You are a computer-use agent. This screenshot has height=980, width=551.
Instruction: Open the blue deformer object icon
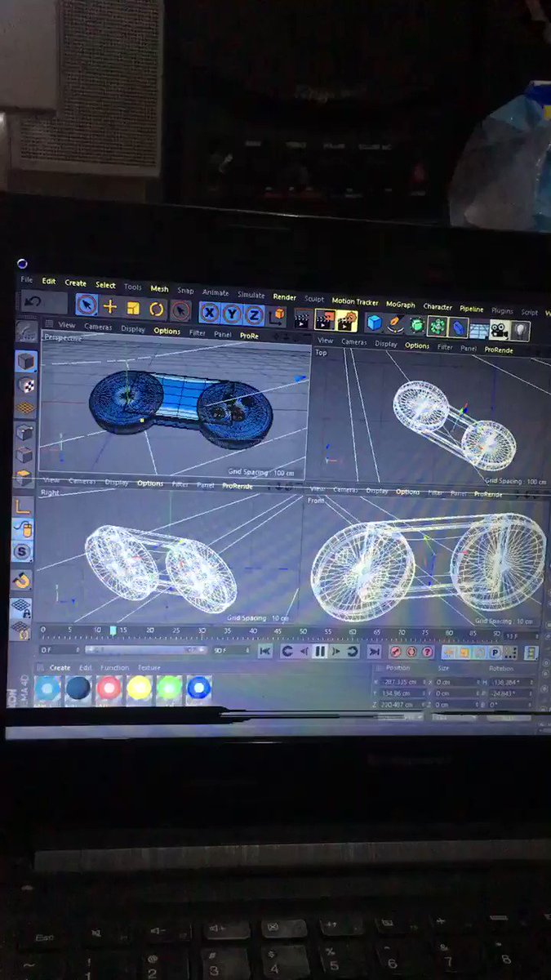[x=459, y=327]
